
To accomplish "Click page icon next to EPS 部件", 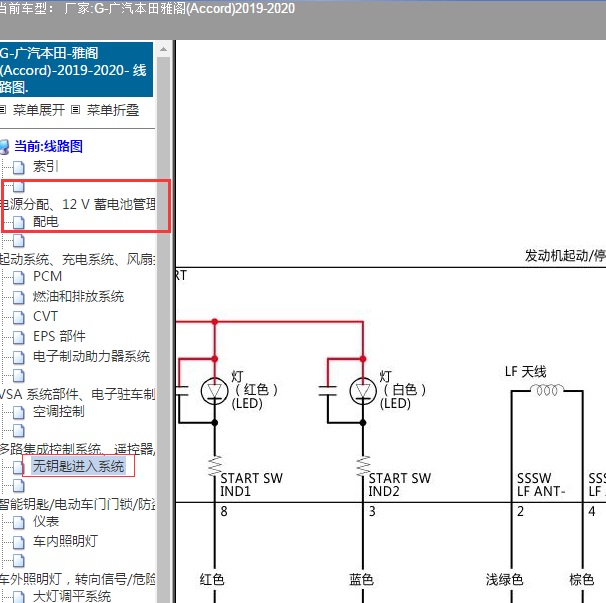I will tap(19, 337).
